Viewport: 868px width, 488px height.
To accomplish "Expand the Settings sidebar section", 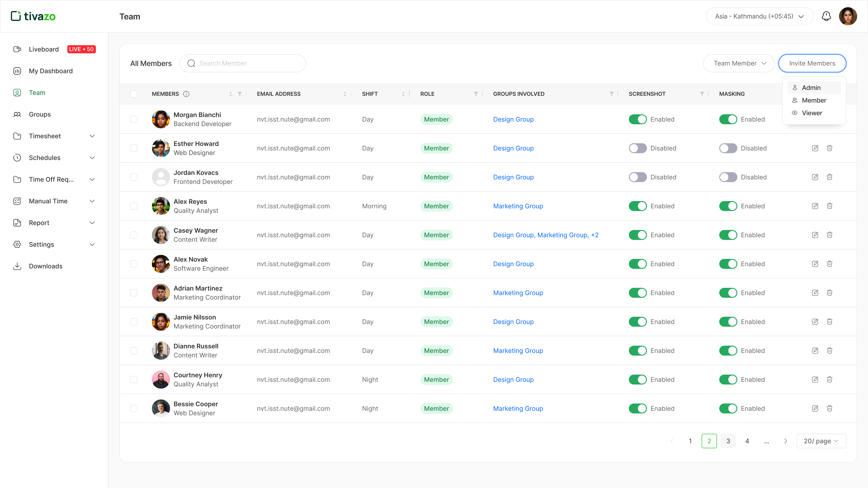I will tap(54, 244).
